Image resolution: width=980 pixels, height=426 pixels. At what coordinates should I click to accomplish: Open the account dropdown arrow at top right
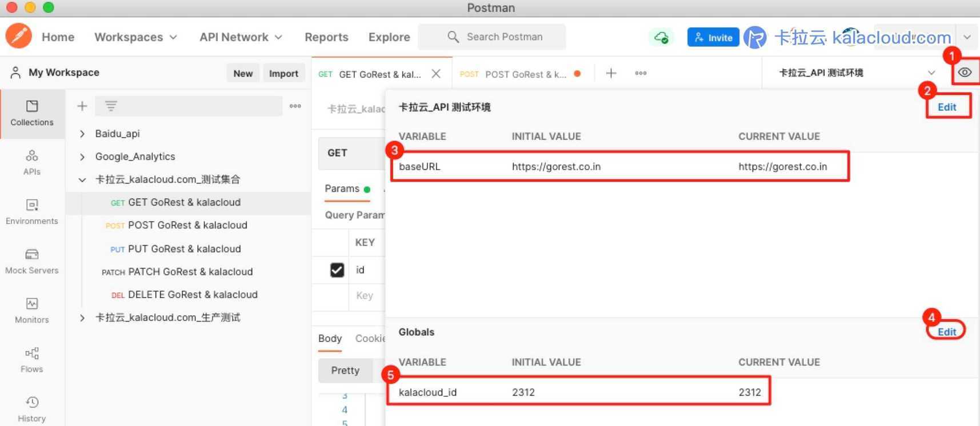967,37
